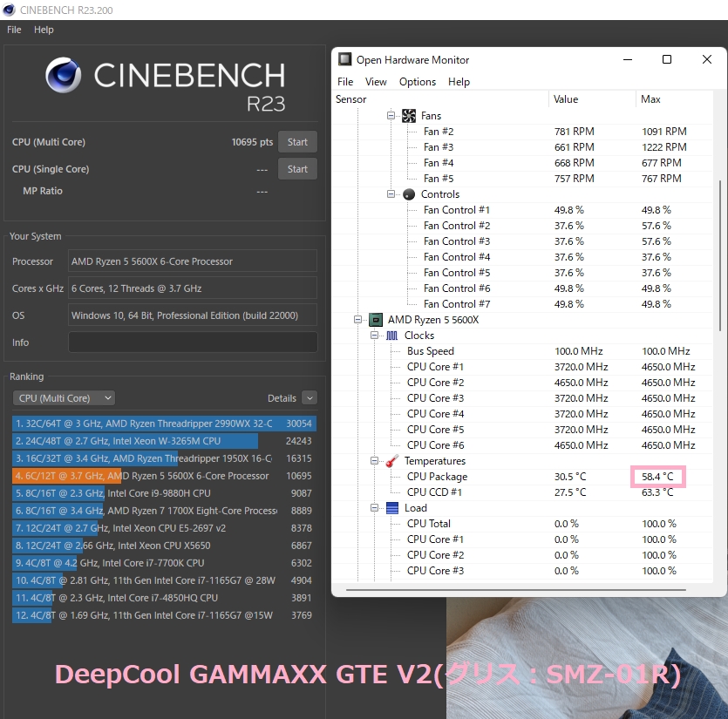The image size is (728, 719).
Task: Open Hardware Monitor Help menu
Action: pos(459,82)
